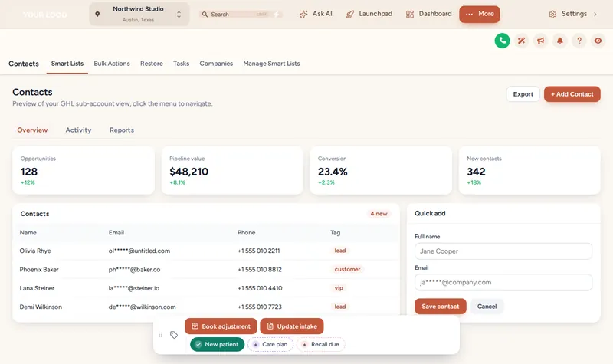
Task: Click the question mark help icon
Action: (579, 41)
